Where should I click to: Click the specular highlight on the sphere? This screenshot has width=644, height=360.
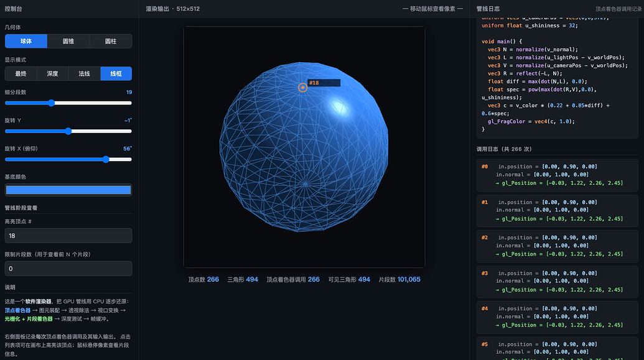coord(339,108)
